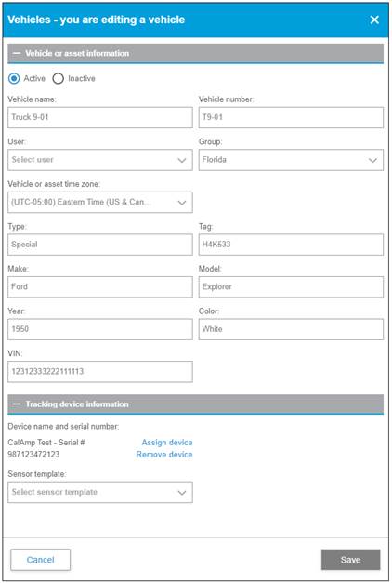This screenshot has width=392, height=583.
Task: Collapse the Tracking device information section
Action: (17, 404)
